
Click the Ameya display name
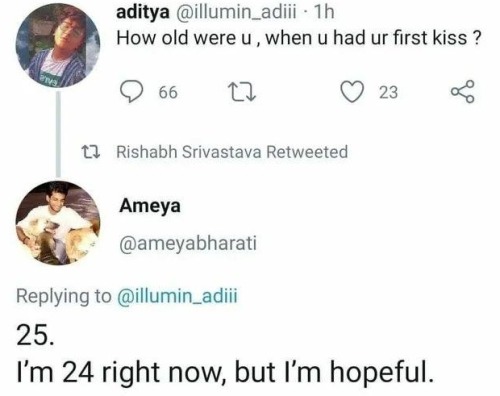pos(150,206)
